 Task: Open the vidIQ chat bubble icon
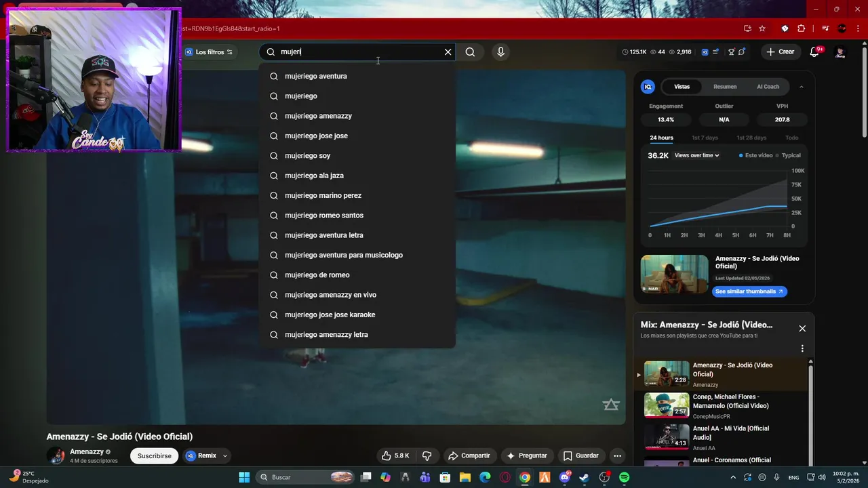click(742, 52)
